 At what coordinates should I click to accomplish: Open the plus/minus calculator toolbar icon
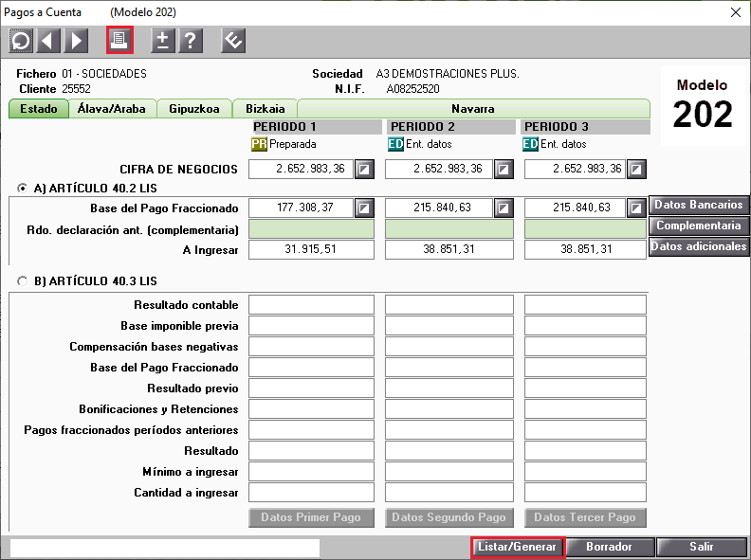pyautogui.click(x=163, y=41)
